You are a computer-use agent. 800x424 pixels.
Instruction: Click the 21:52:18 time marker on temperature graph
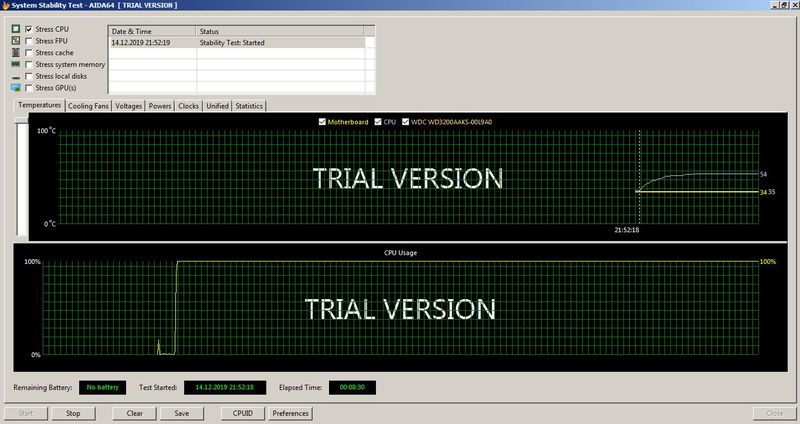pos(627,230)
